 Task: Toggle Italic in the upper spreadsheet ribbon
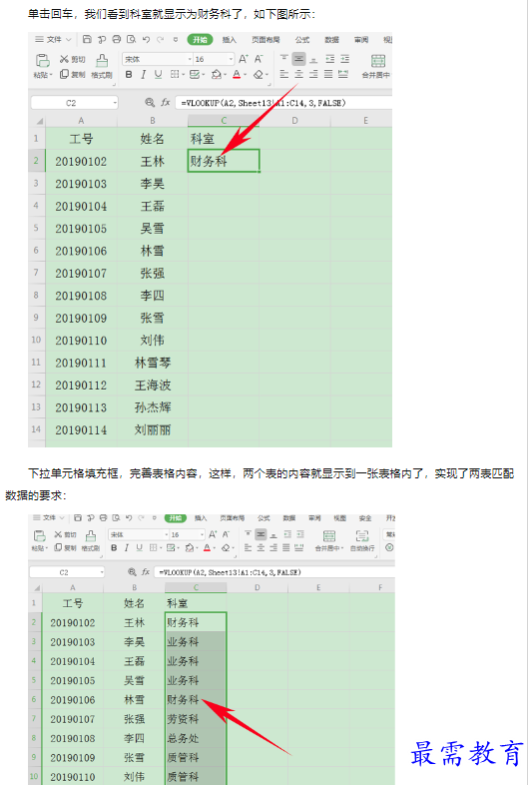pos(143,75)
